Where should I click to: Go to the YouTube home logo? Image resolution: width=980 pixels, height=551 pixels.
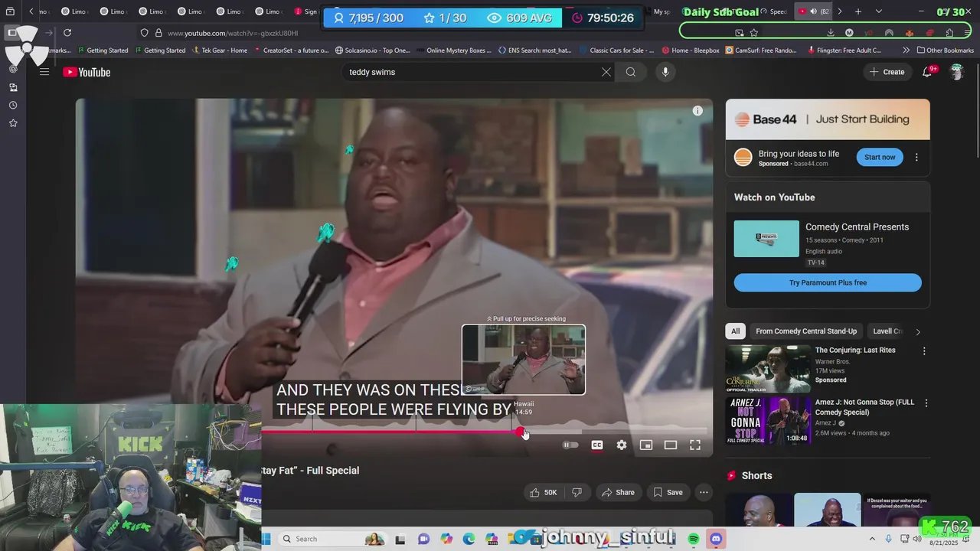click(87, 72)
